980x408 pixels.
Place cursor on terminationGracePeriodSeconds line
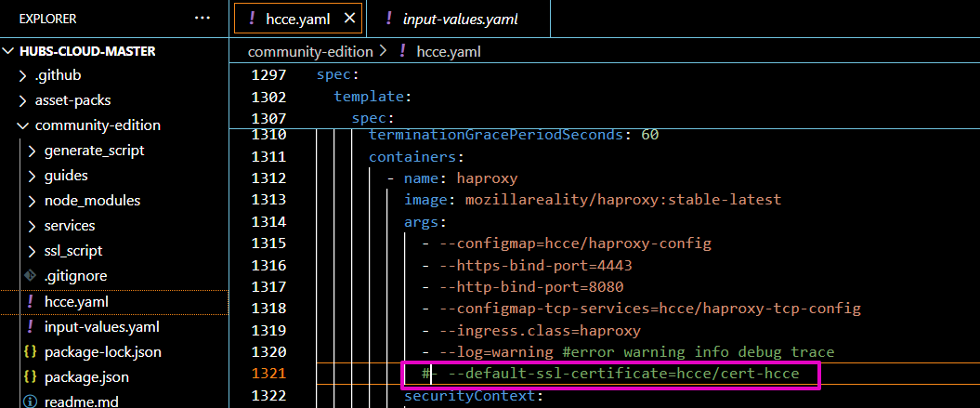point(514,135)
